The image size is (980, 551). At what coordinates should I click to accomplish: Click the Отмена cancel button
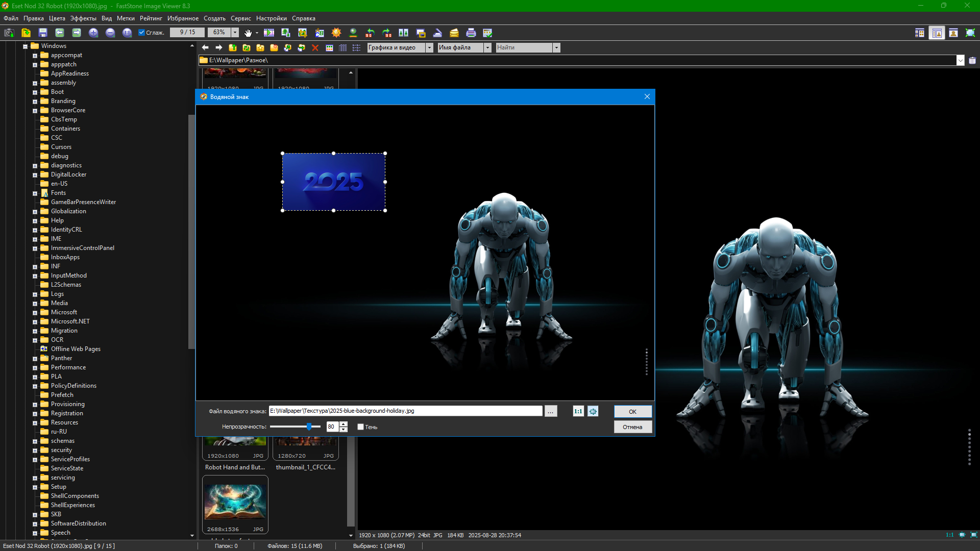(632, 427)
